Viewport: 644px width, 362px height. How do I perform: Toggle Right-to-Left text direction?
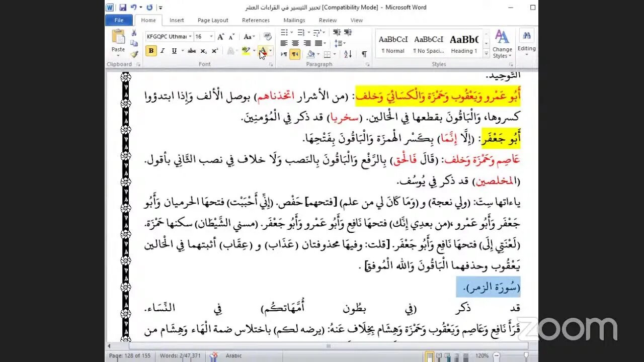click(x=295, y=54)
